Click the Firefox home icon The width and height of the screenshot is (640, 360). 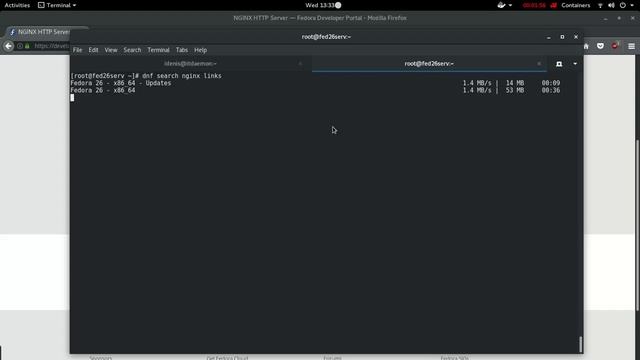tap(586, 46)
